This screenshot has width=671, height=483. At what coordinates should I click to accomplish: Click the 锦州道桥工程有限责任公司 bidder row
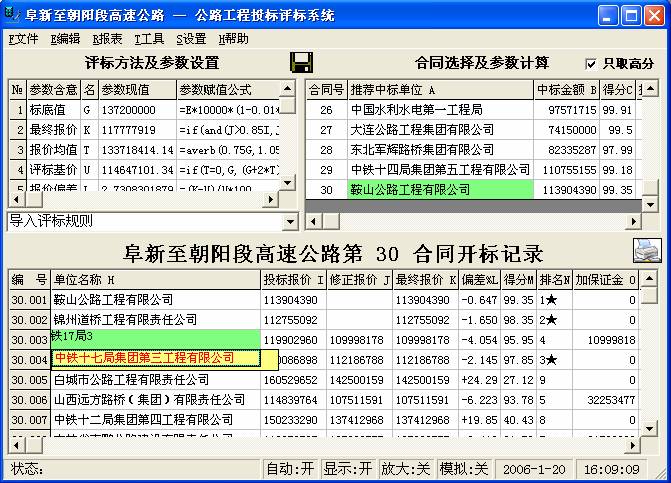pos(324,320)
